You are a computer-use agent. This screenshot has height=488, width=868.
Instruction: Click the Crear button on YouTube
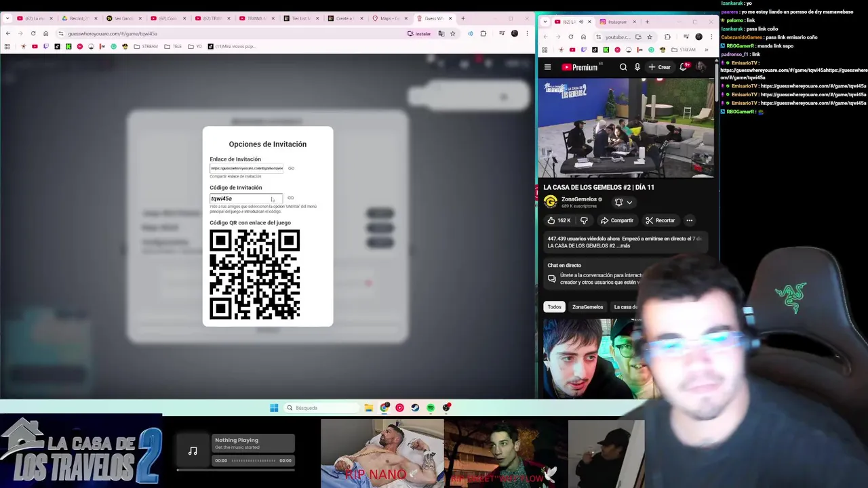[x=660, y=67]
